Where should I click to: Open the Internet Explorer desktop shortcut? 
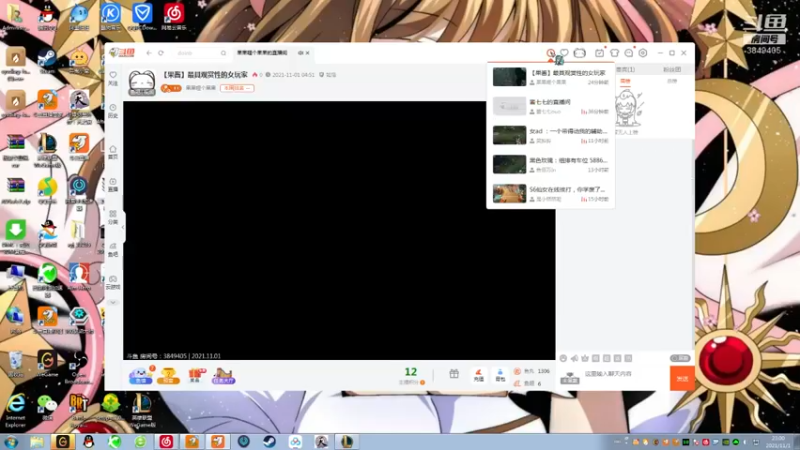point(16,410)
